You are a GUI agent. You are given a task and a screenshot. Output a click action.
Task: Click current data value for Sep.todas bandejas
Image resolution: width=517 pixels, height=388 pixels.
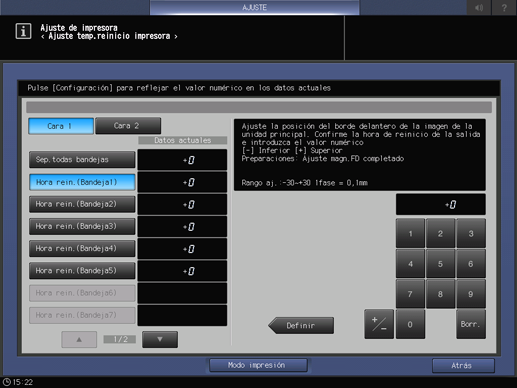[x=182, y=160]
